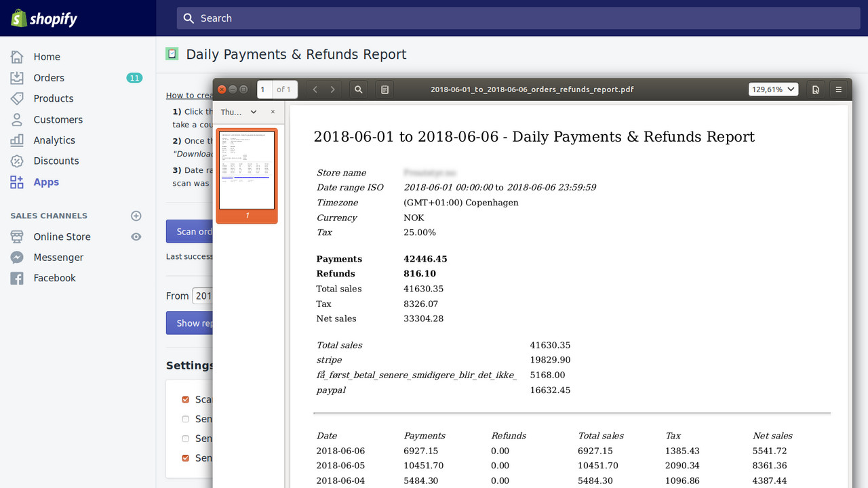Go to previous page in PDF viewer
The image size is (868, 488).
point(315,89)
